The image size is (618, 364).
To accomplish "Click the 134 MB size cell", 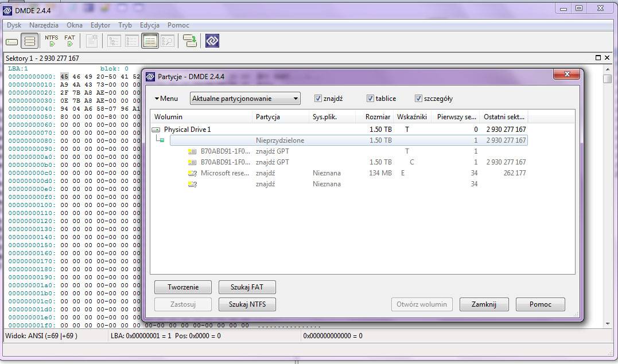I will [380, 173].
